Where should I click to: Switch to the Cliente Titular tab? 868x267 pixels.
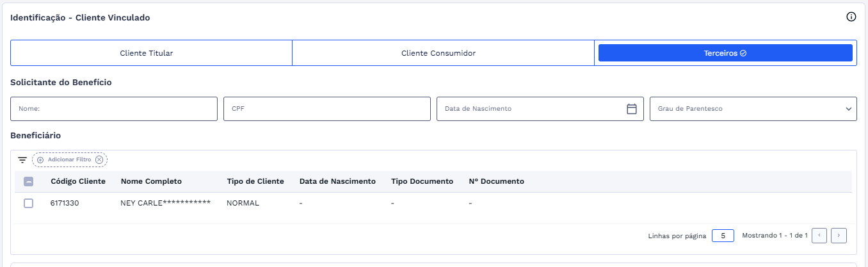(147, 53)
